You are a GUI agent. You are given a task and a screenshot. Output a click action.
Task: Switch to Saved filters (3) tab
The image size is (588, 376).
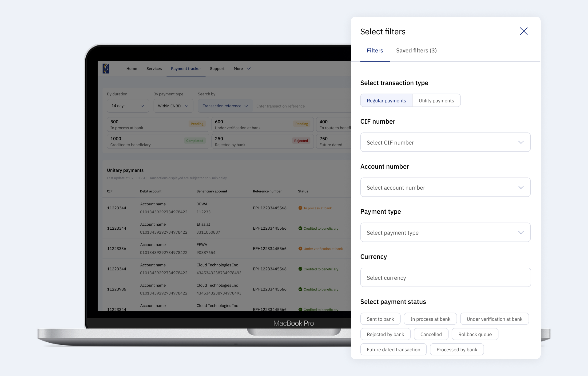[x=416, y=51]
